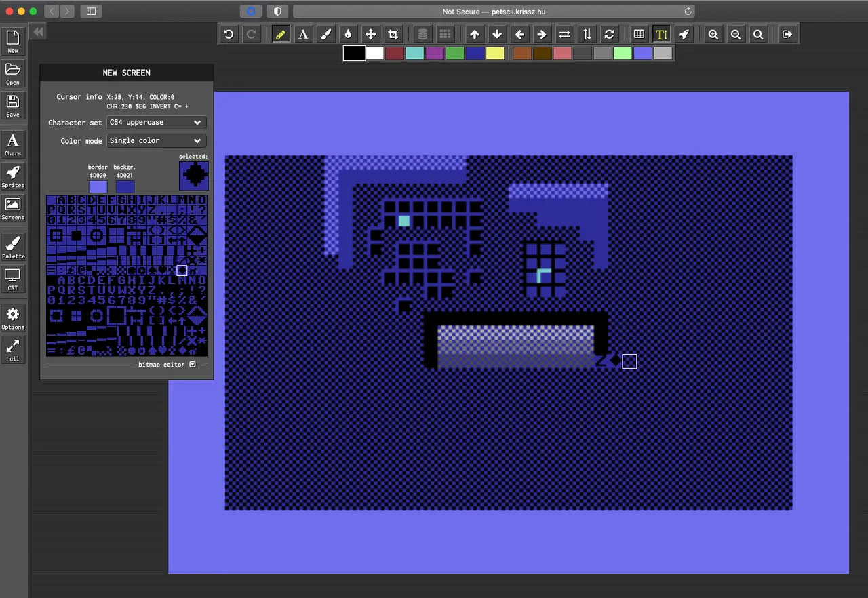868x598 pixels.
Task: Collapse the side panel with double-arrow button
Action: (x=38, y=32)
